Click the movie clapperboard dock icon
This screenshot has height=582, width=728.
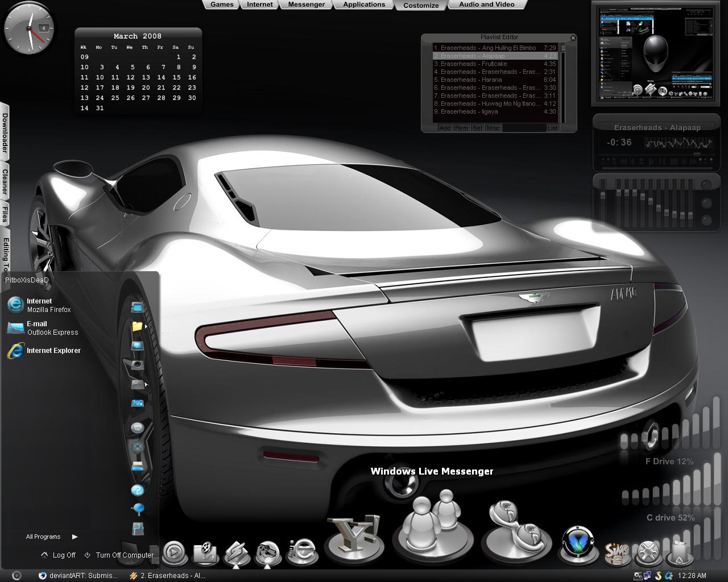click(205, 552)
